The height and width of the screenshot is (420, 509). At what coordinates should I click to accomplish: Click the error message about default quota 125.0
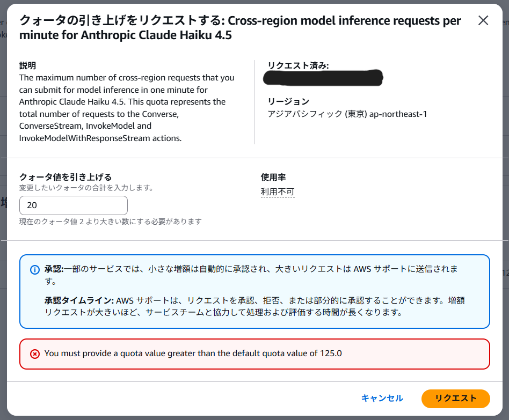(x=193, y=353)
